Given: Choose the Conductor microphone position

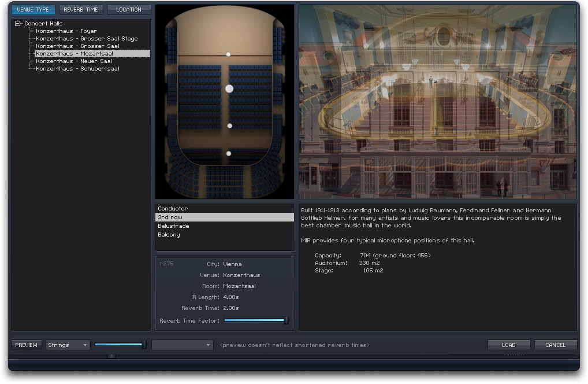Looking at the screenshot, I should 225,208.
